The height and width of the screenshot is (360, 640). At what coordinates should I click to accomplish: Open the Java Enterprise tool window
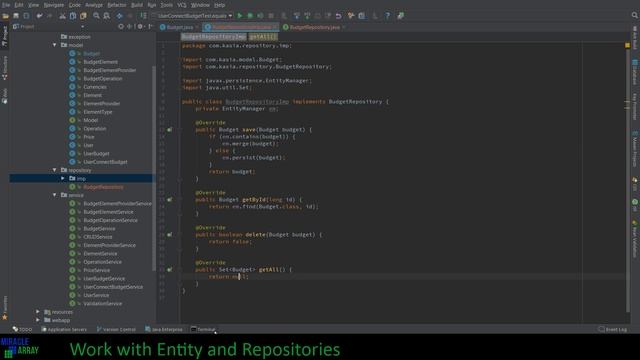pos(164,329)
